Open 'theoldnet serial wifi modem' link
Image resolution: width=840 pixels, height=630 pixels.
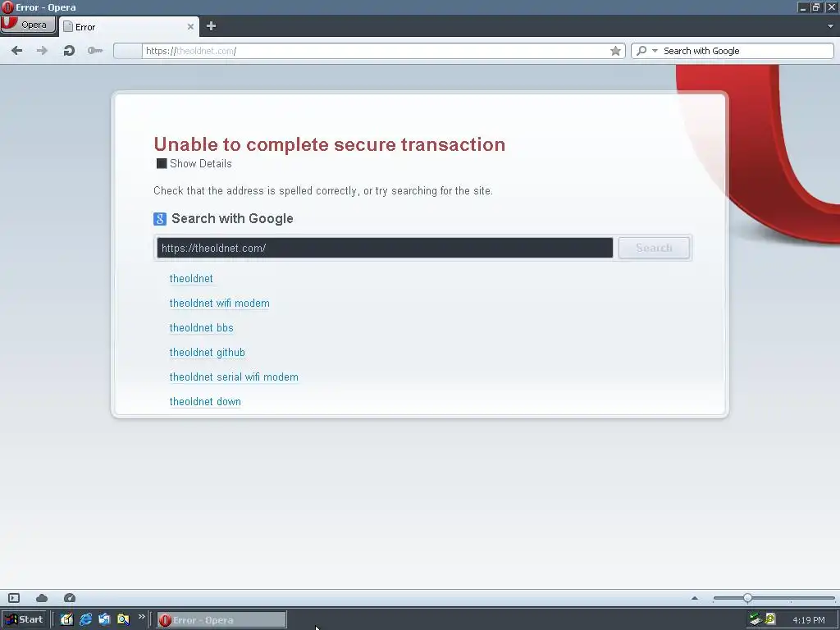click(234, 377)
